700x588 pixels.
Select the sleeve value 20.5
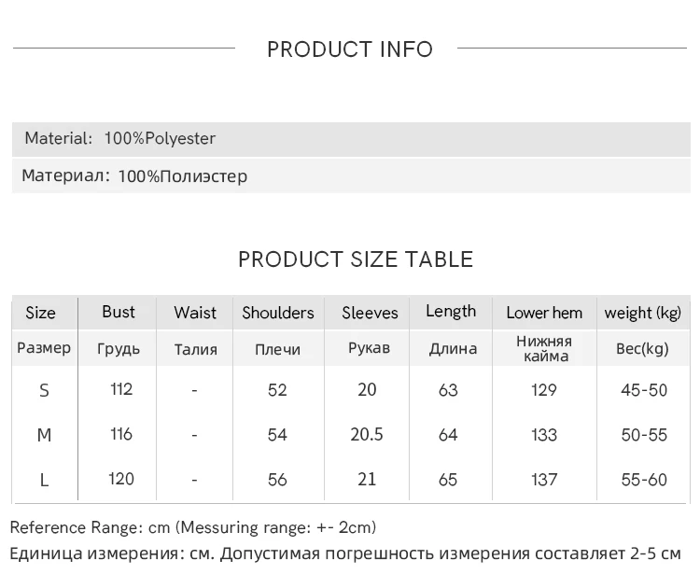tap(367, 435)
